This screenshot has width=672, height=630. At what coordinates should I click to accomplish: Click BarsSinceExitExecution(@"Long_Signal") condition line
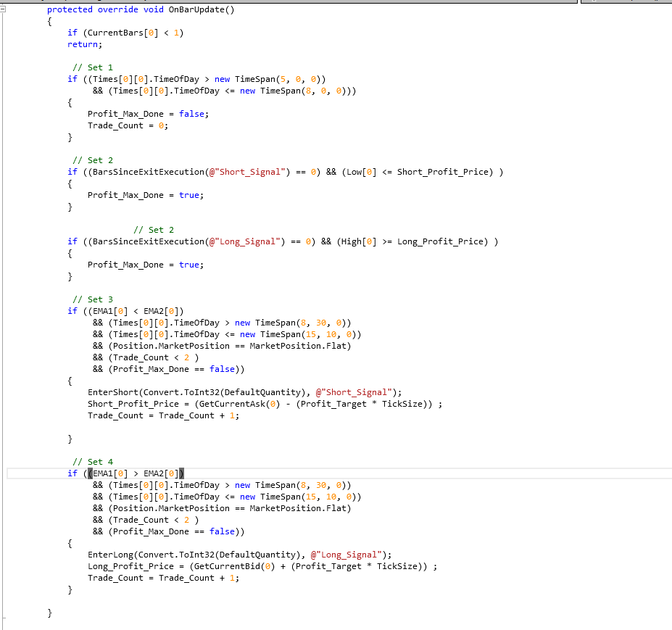pos(283,241)
